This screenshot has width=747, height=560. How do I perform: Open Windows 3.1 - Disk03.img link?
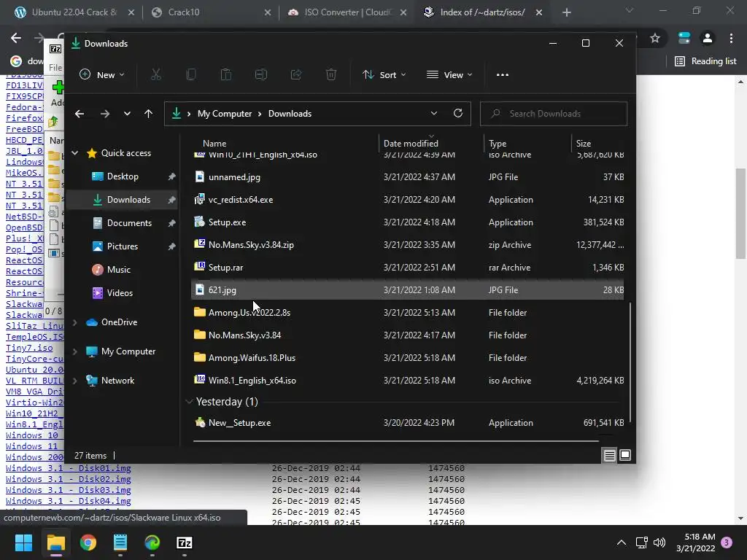(68, 490)
